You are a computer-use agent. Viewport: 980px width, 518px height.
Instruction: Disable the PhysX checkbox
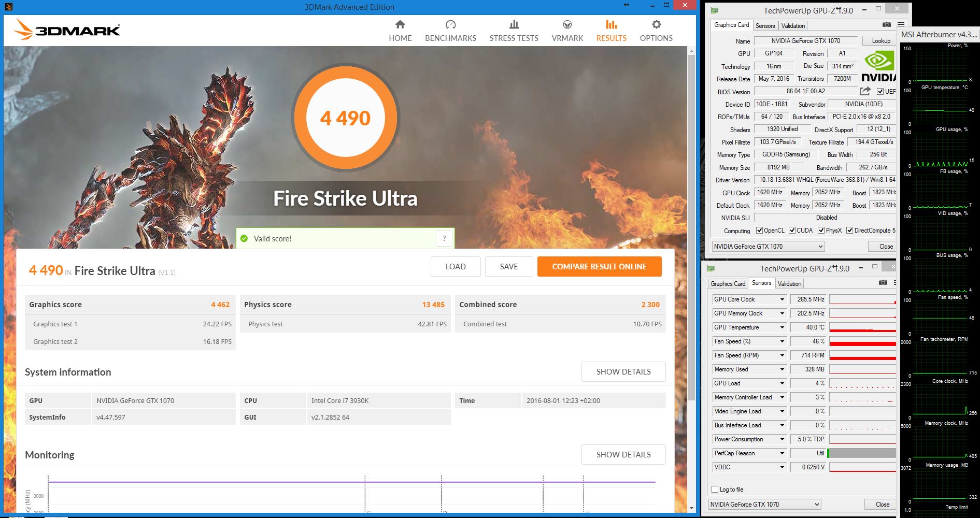821,230
